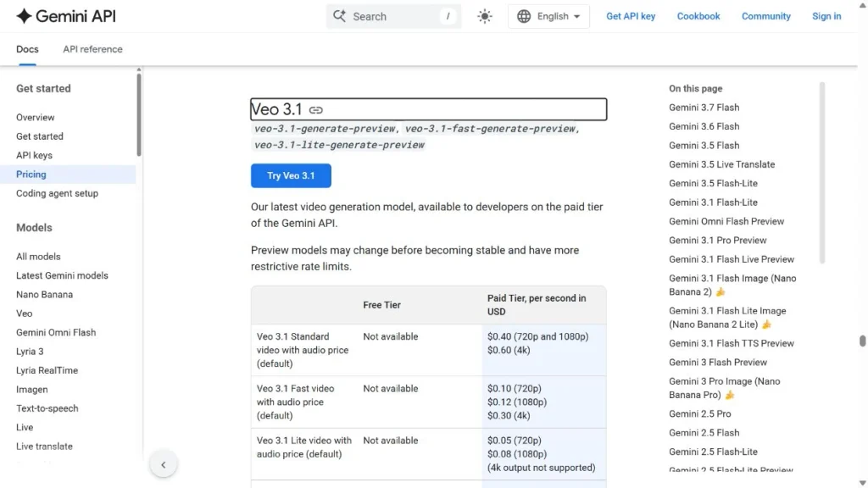Open Lyria 3 in the sidebar
868x488 pixels.
30,352
